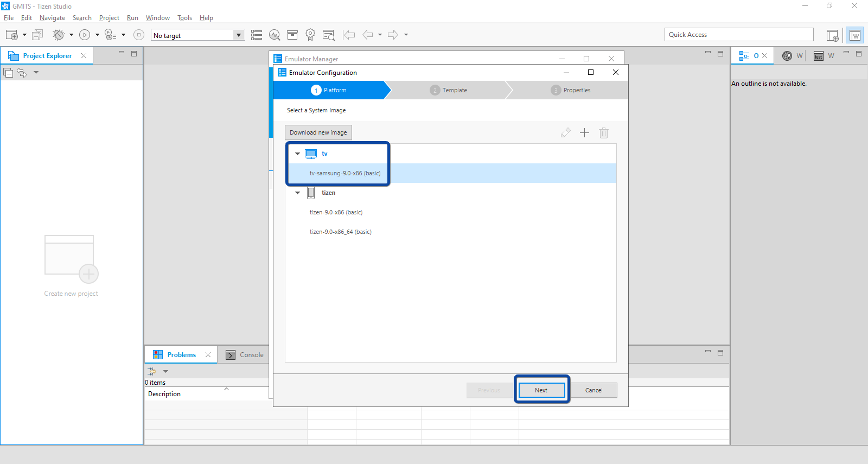Collapse the tv platform tree node
This screenshot has width=868, height=464.
click(x=297, y=154)
